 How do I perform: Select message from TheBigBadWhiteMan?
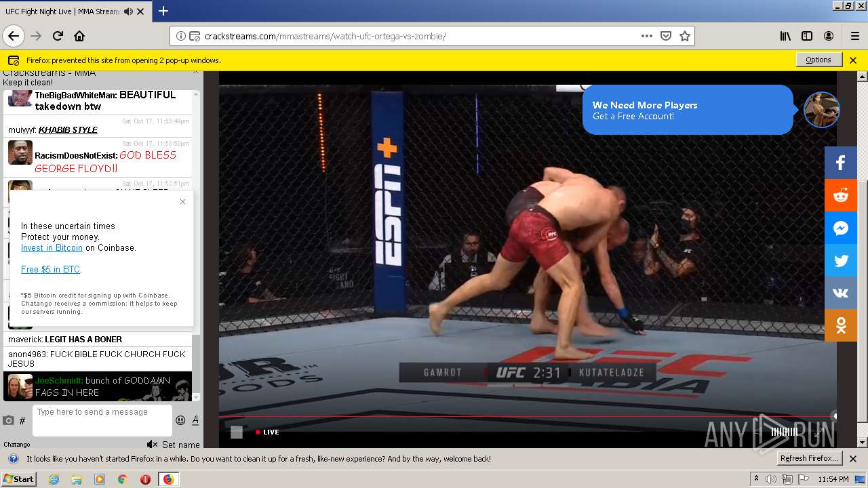pyautogui.click(x=98, y=100)
